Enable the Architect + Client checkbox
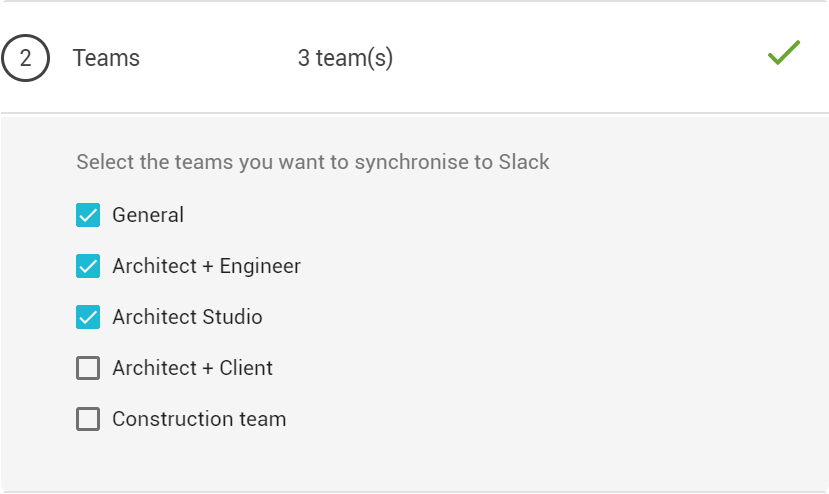This screenshot has height=494, width=829. tap(88, 368)
